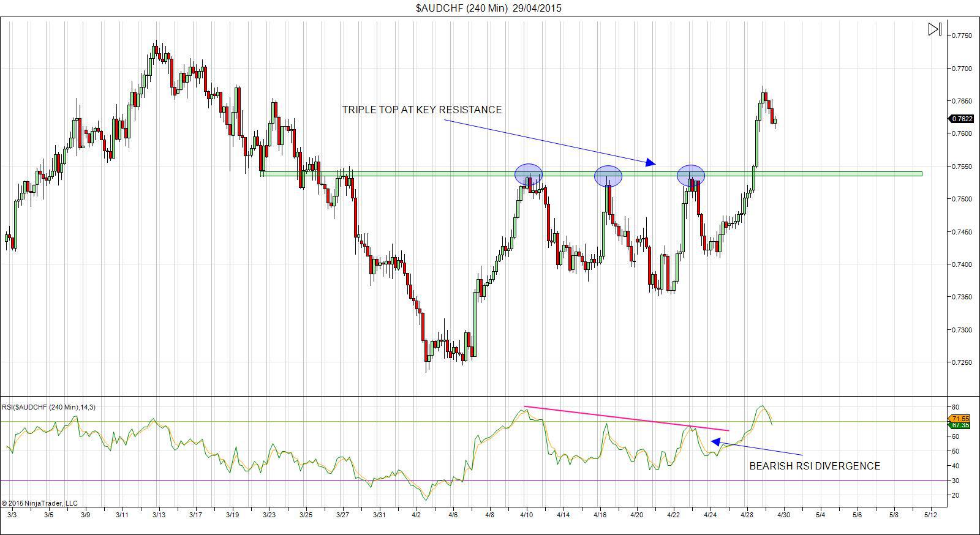Click the 4/16 date label

600,515
